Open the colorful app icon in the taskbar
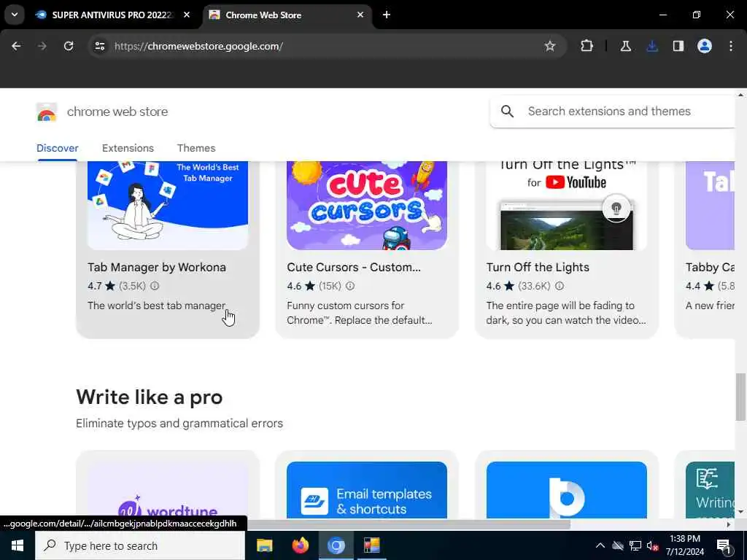 (x=371, y=545)
